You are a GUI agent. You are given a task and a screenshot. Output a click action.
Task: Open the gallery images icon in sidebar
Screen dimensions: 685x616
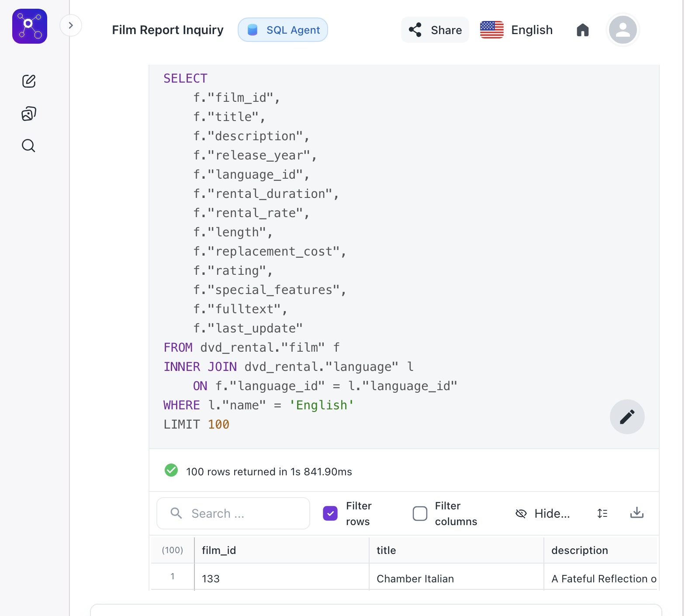(x=29, y=114)
